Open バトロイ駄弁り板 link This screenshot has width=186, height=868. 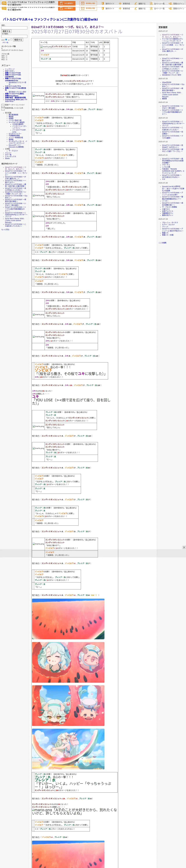pyautogui.click(x=15, y=120)
